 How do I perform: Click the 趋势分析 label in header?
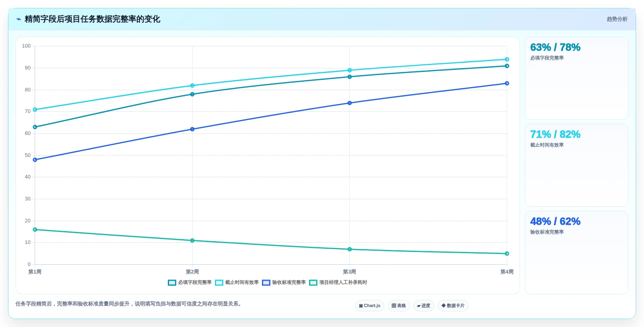[617, 19]
